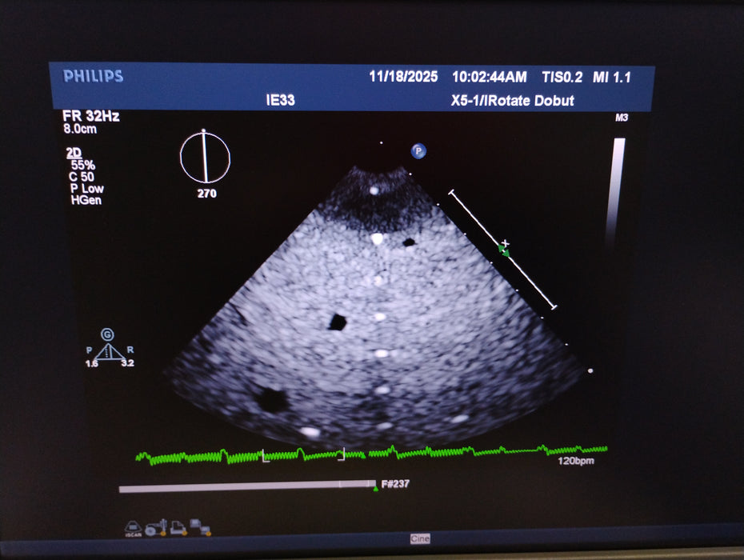The image size is (744, 560).
Task: Click the underlined 2D mode label
Action: (72, 151)
